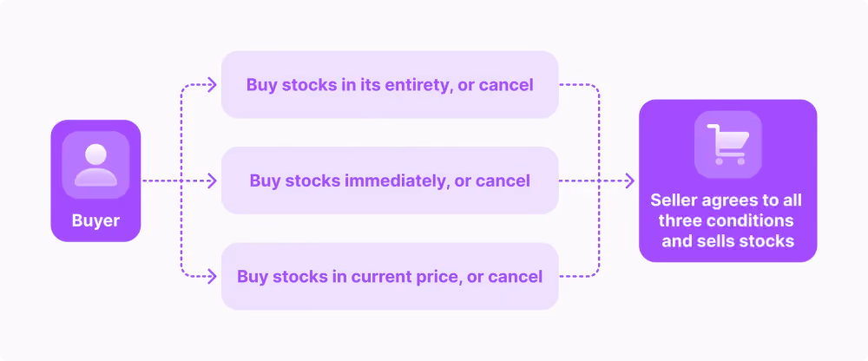
Task: Click 'Buy stocks in its entirety, or cancel' box
Action: 390,85
